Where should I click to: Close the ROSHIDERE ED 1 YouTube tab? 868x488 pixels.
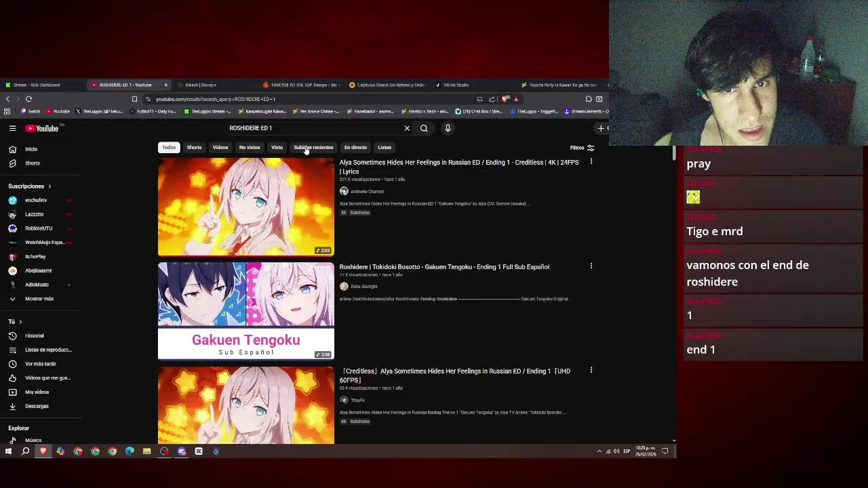tap(165, 85)
